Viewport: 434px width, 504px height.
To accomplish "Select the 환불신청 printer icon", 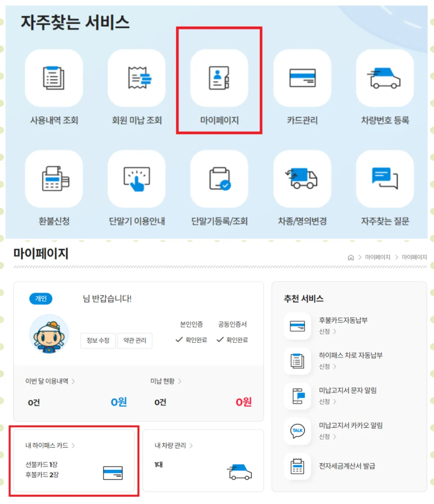I will [54, 179].
